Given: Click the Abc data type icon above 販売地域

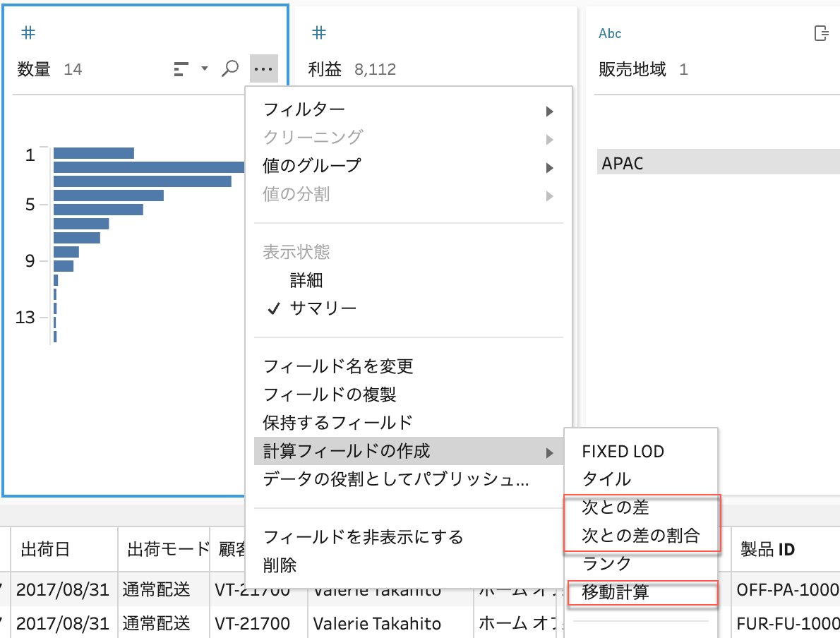Looking at the screenshot, I should (610, 34).
